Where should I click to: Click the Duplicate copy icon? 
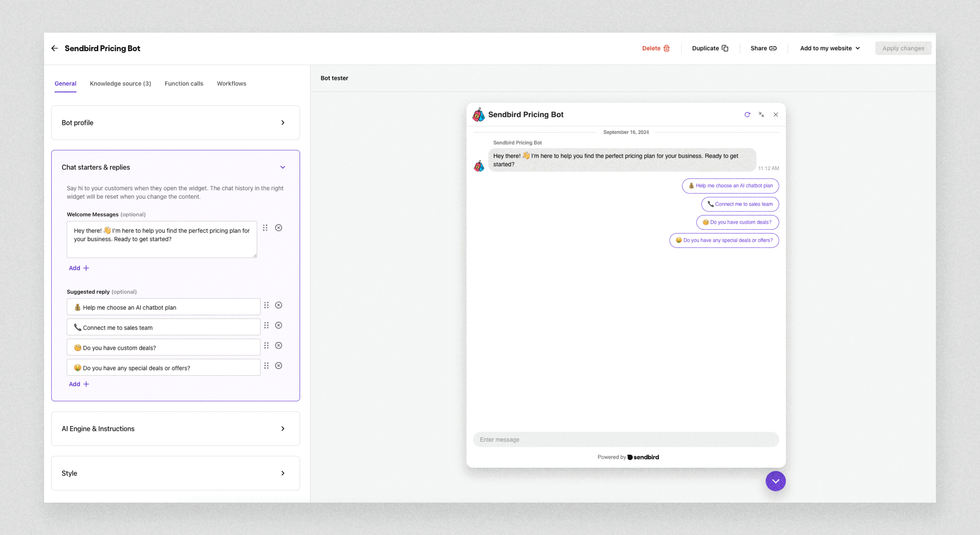coord(725,48)
